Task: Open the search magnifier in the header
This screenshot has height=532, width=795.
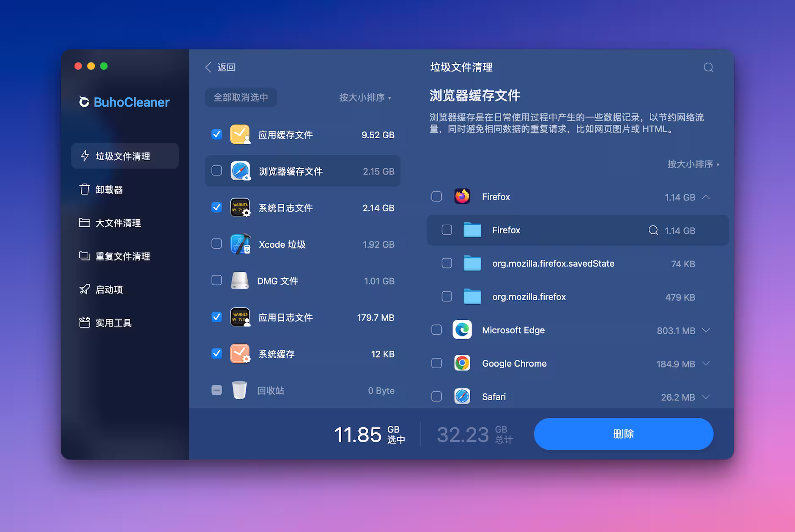Action: coord(708,68)
